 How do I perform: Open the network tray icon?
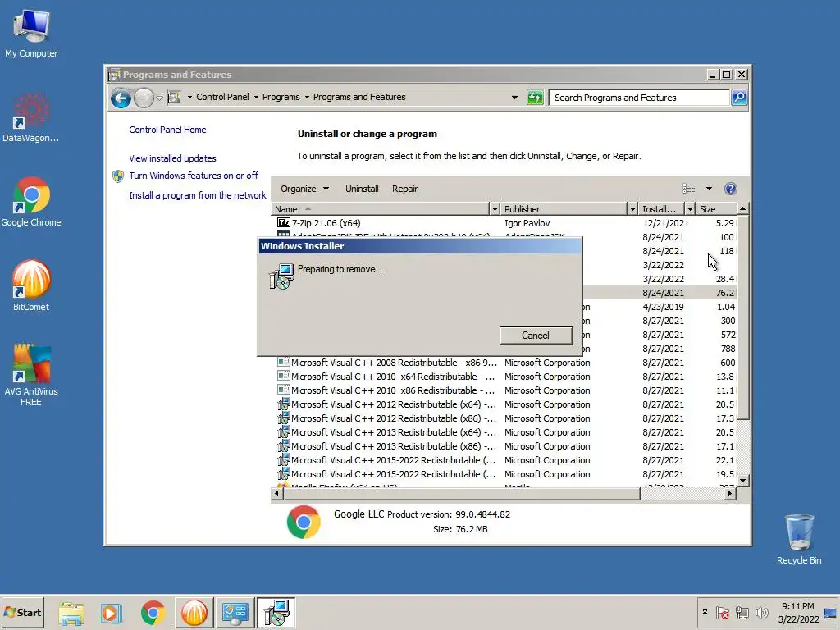742,612
